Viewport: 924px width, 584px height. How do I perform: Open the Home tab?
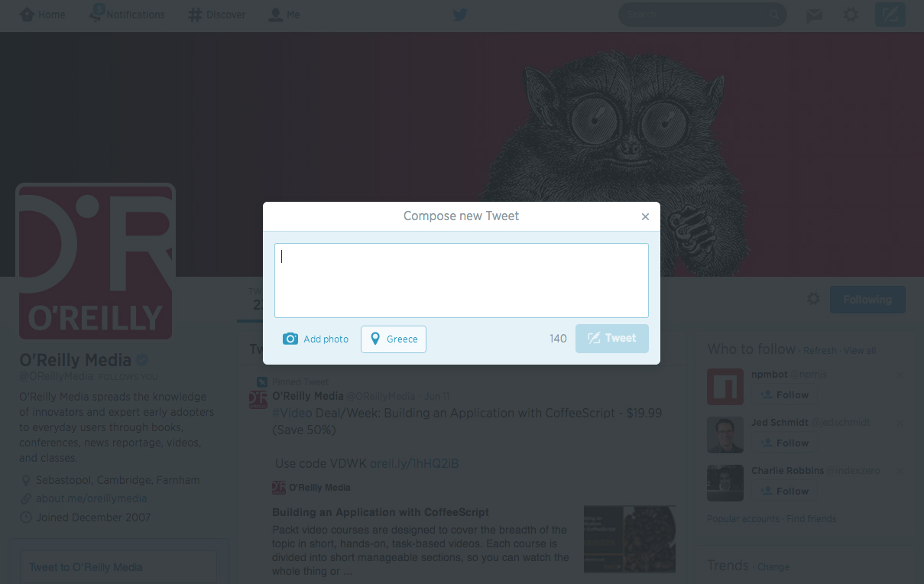pyautogui.click(x=43, y=15)
